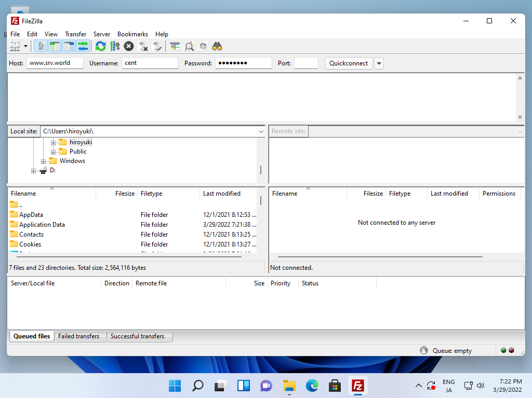Open the Transfer menu

pyautogui.click(x=75, y=34)
